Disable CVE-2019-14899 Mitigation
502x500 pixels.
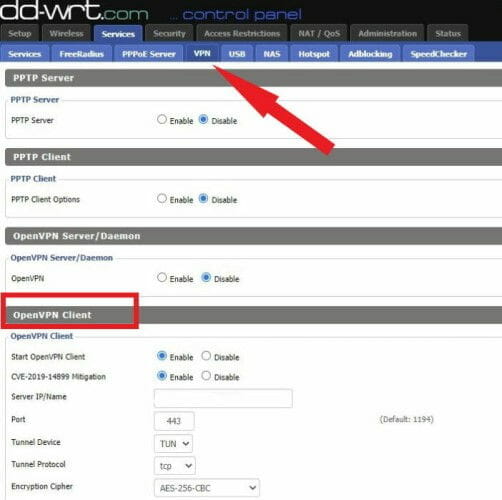[x=206, y=376]
